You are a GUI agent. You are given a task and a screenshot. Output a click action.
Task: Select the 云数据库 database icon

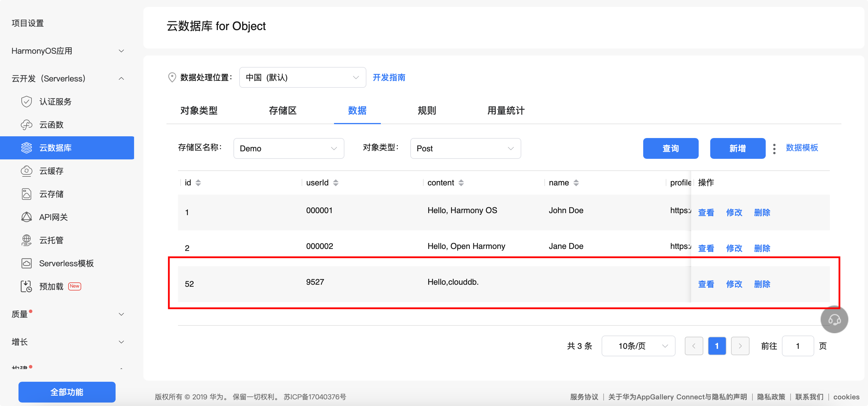click(27, 148)
